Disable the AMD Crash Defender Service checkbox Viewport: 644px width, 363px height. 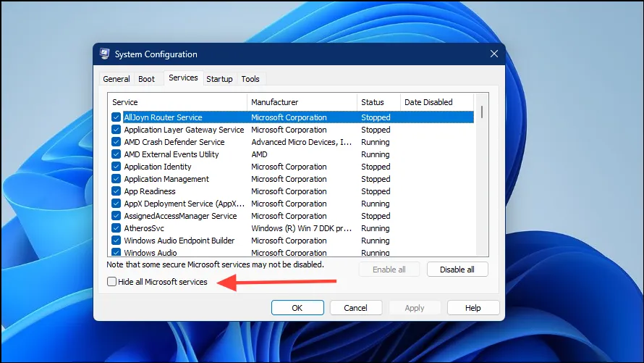tap(116, 142)
